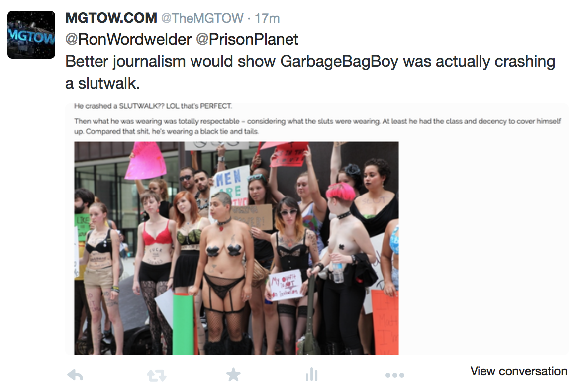Open the MGTOW profile avatar
This screenshot has width=577, height=392.
coord(31,35)
